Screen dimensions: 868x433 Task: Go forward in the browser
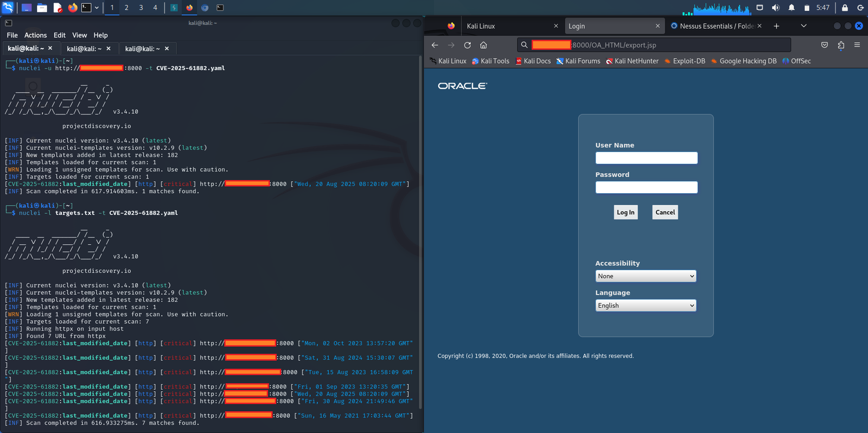[451, 45]
